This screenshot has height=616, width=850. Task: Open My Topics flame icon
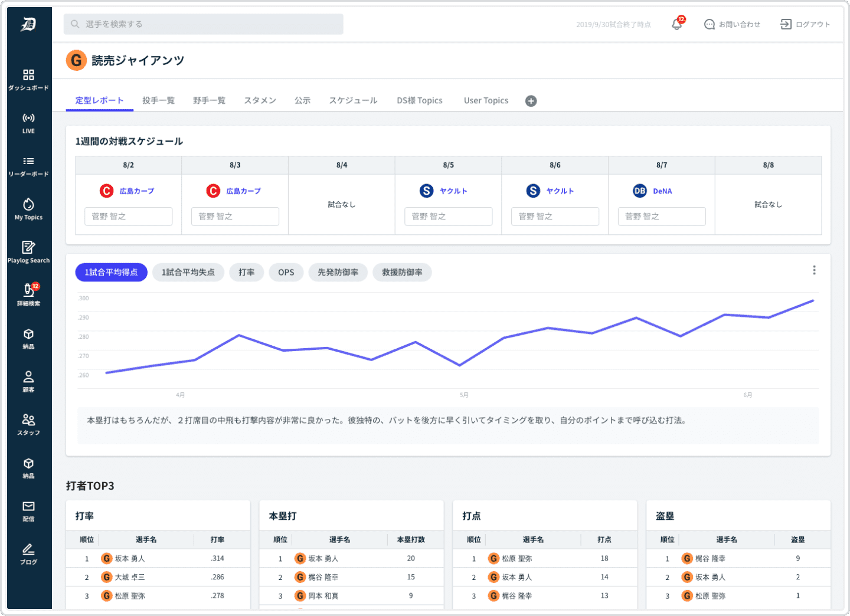(x=28, y=204)
